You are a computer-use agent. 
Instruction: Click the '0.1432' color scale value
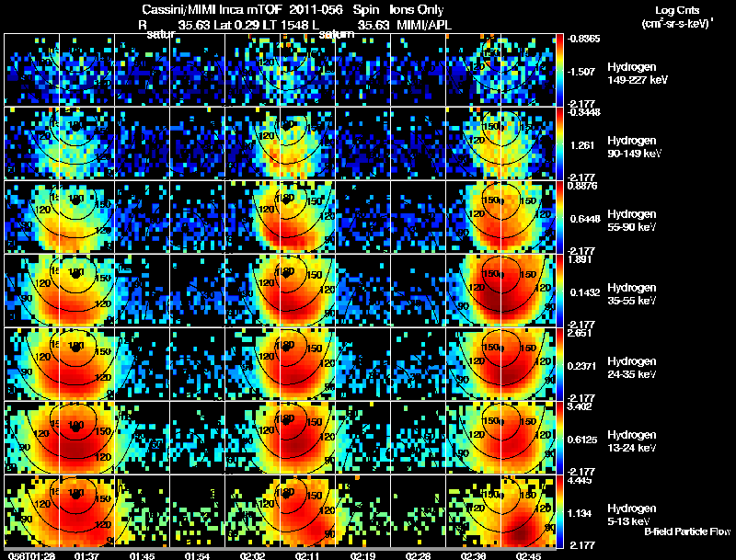pos(585,292)
